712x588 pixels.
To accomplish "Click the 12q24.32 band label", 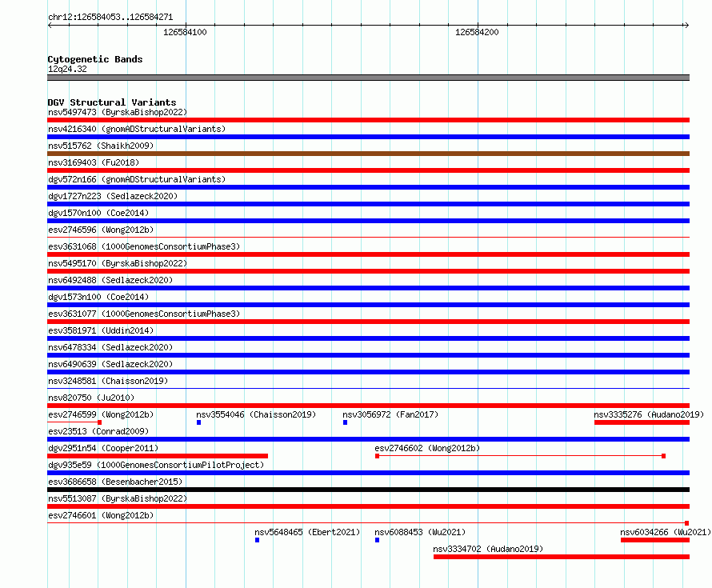I will point(67,69).
